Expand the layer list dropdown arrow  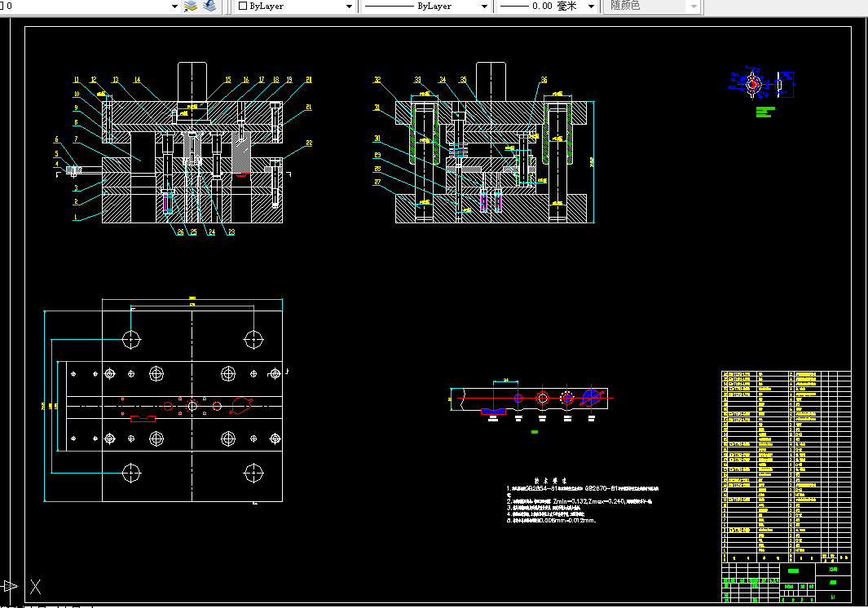pos(175,7)
